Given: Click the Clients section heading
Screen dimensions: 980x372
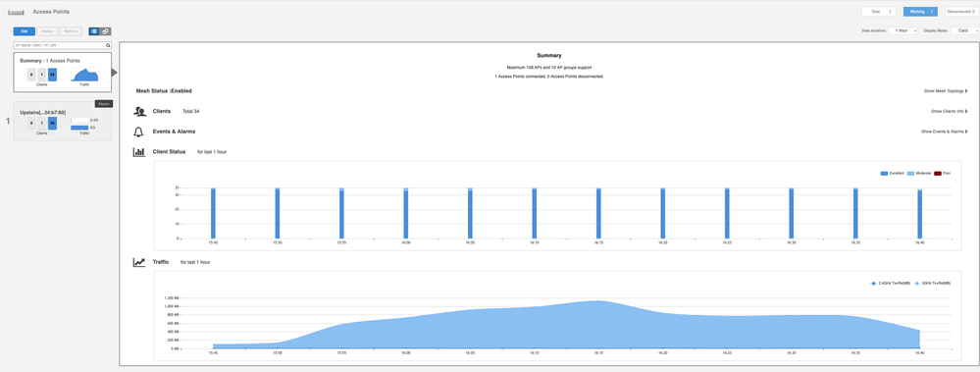Looking at the screenshot, I should pyautogui.click(x=162, y=111).
